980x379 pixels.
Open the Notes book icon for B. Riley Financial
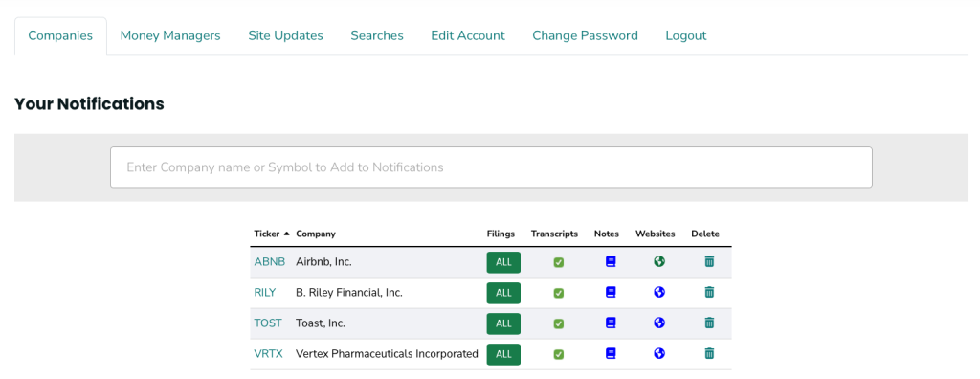611,292
